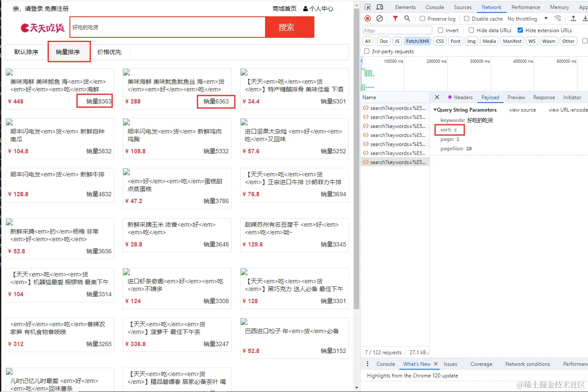Click the 天天吃货 logo
Screen dimensions: 588x392
coord(42,28)
